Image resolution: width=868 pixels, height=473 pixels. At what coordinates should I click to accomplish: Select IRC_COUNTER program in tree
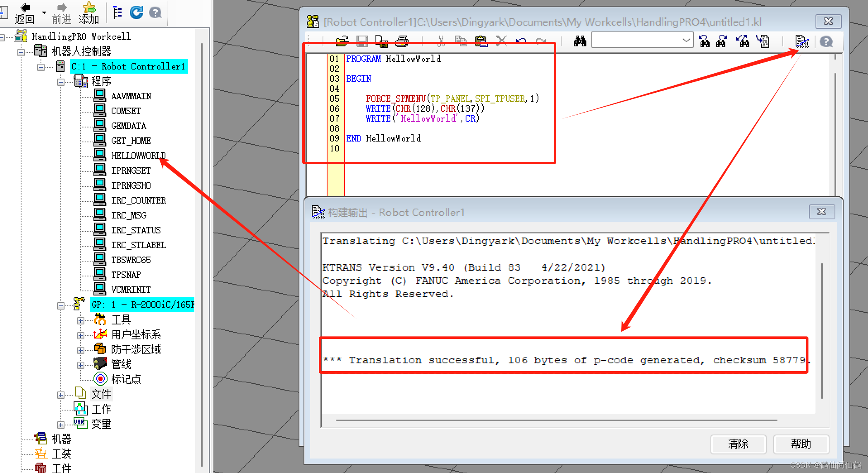click(x=138, y=200)
